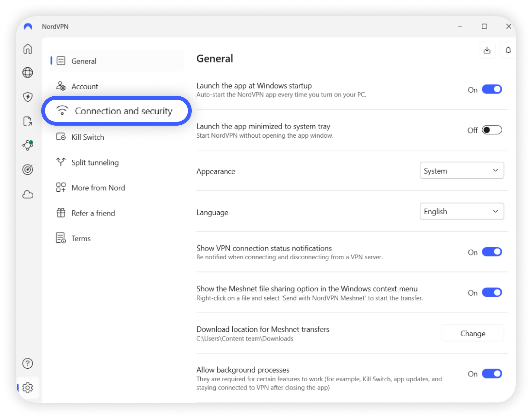
Task: Open the notifications bell icon
Action: click(x=508, y=50)
